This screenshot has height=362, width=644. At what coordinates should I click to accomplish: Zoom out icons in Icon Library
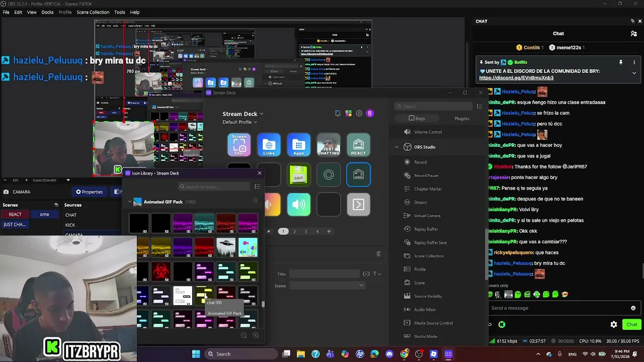click(x=244, y=335)
